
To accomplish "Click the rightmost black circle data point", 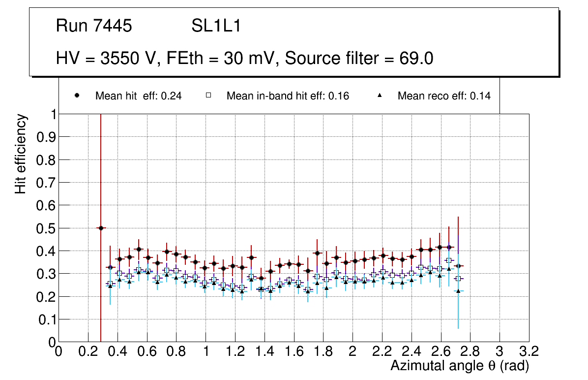I will (x=458, y=266).
